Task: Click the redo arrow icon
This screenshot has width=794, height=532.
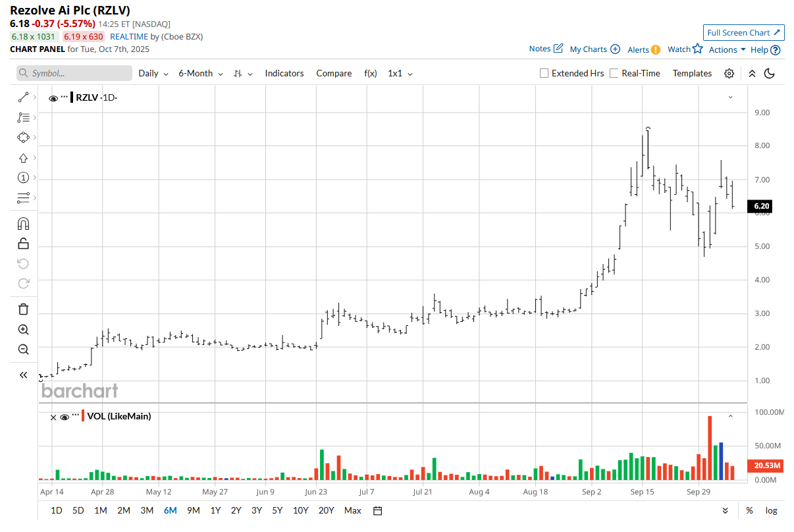Action: [23, 283]
